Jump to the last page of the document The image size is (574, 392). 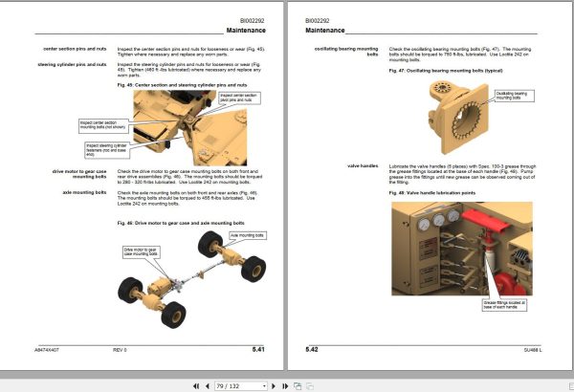click(x=285, y=385)
